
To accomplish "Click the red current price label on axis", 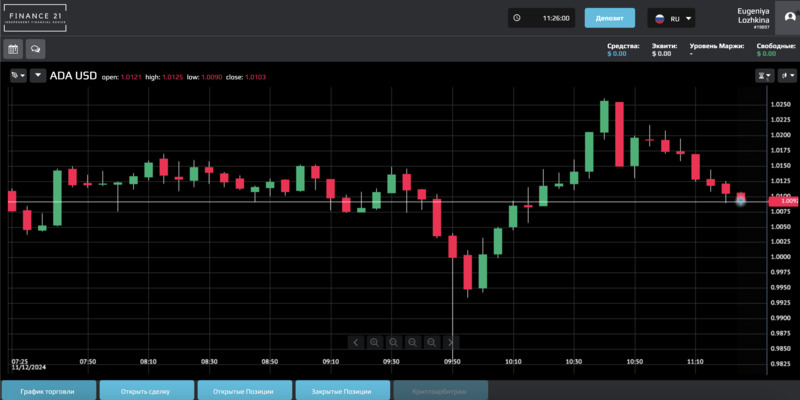I will point(784,201).
